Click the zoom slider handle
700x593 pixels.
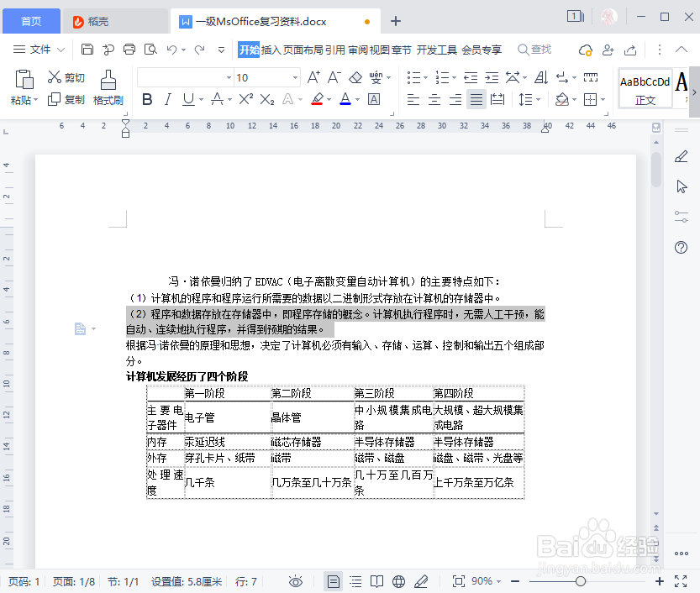[581, 581]
